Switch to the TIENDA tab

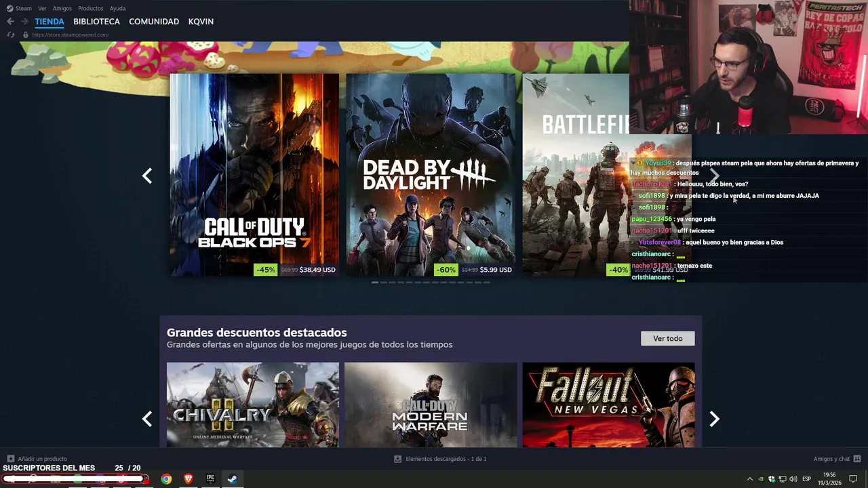click(50, 21)
